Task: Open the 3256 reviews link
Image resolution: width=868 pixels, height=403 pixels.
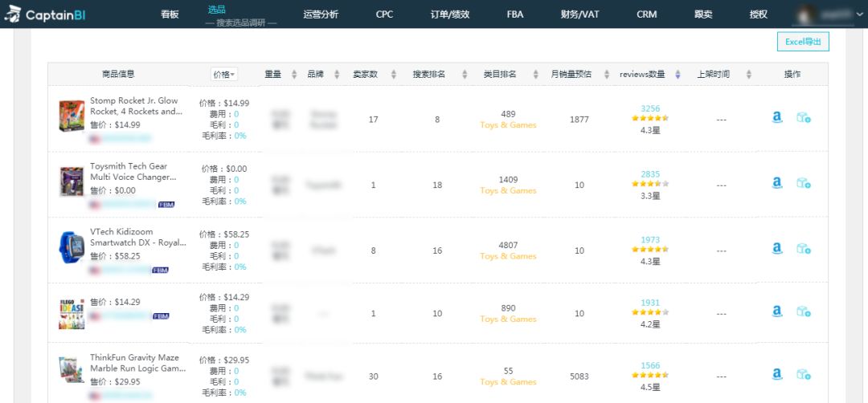Action: click(x=650, y=108)
